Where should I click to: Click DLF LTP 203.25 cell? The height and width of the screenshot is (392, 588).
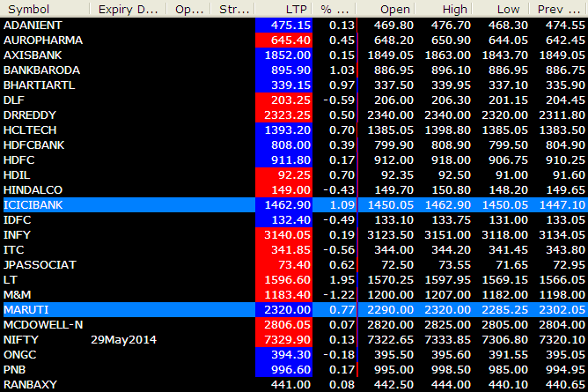(x=283, y=100)
